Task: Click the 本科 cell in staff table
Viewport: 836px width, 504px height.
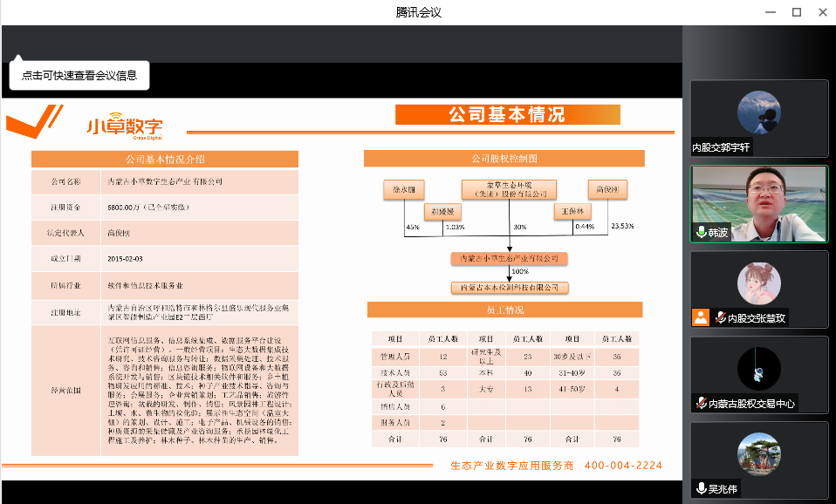Action: point(486,373)
